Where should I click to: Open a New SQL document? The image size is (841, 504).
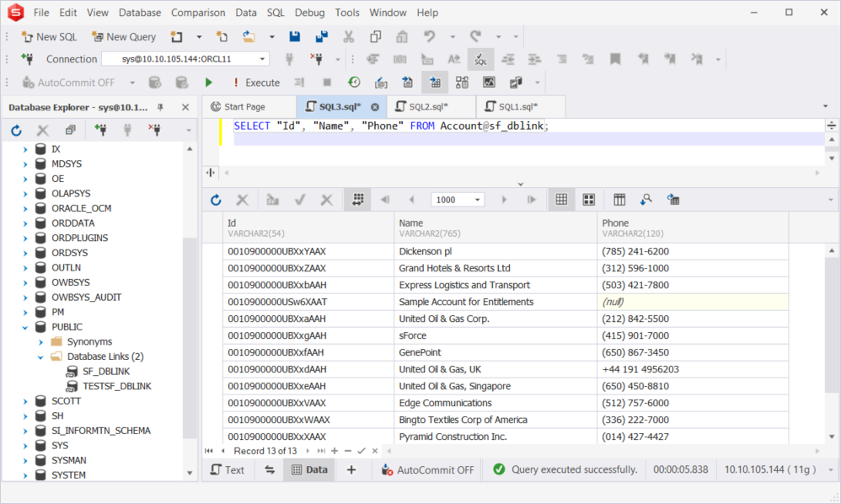(x=49, y=36)
